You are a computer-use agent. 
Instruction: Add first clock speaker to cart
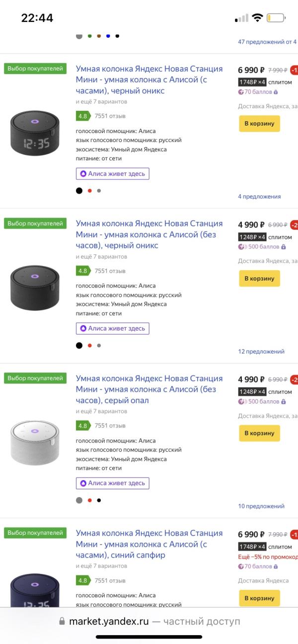(x=259, y=124)
